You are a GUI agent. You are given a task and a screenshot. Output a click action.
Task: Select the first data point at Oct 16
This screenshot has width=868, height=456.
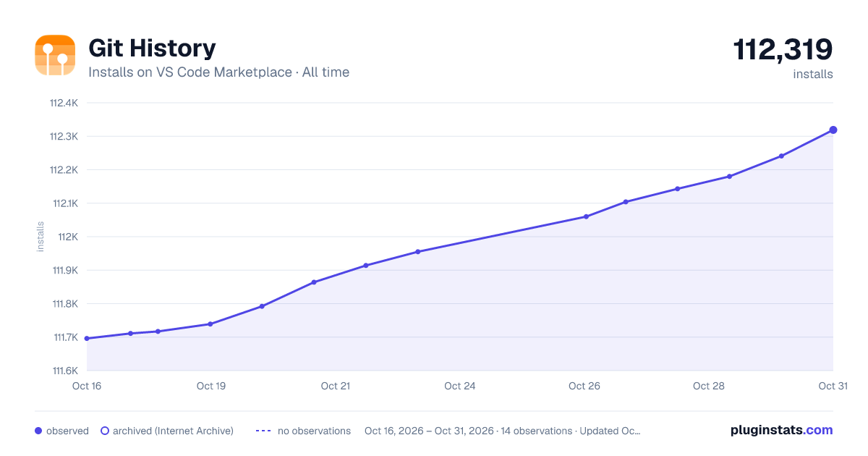pyautogui.click(x=87, y=338)
